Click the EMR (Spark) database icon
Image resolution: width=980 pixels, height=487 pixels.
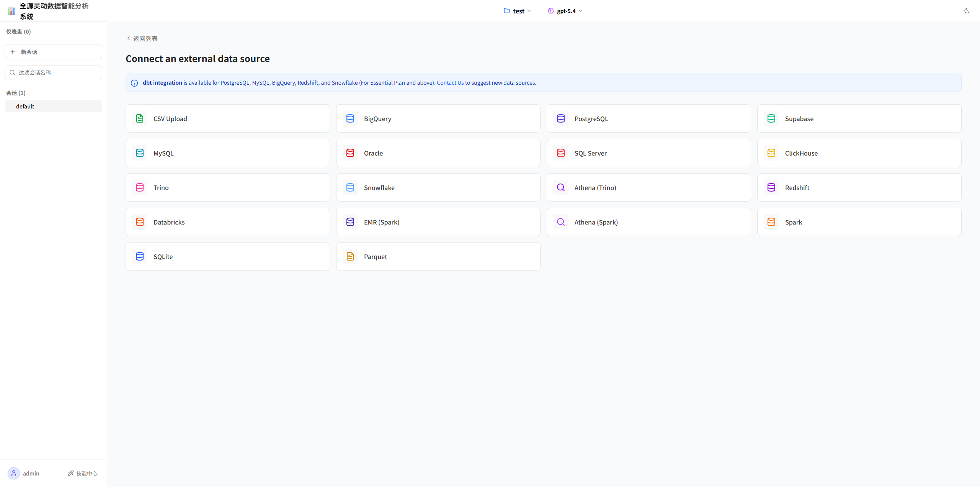click(x=350, y=222)
